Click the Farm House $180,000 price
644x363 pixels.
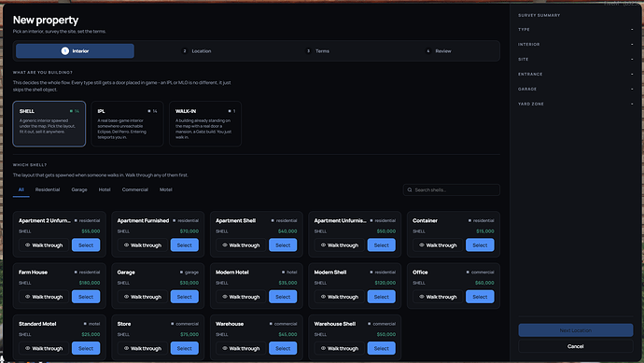coord(90,283)
